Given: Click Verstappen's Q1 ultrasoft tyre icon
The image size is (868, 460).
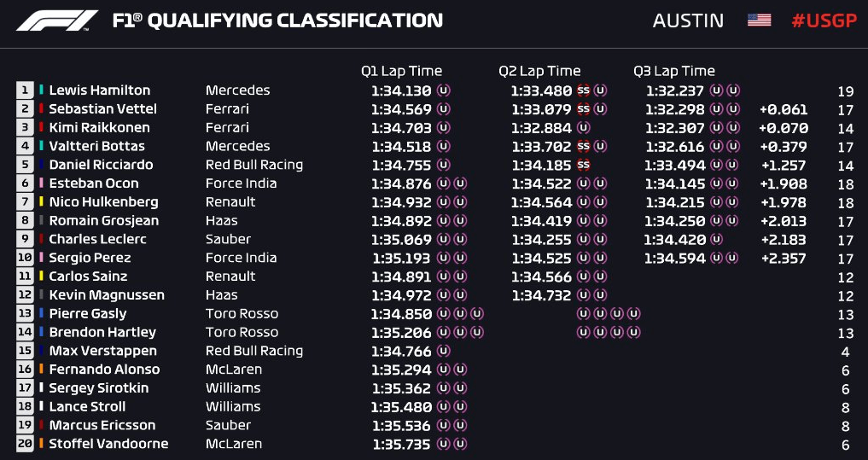Looking at the screenshot, I should [x=444, y=351].
